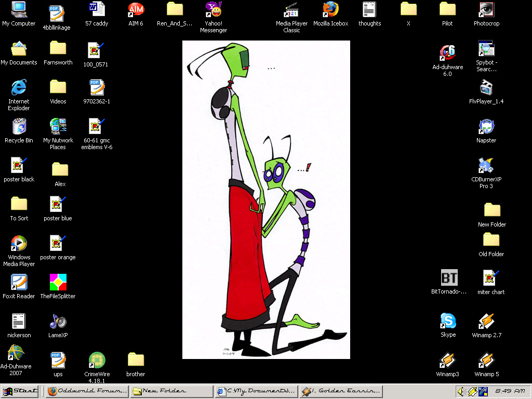Open the AIM 6 desktop shortcut
The height and width of the screenshot is (399, 532).
136,10
